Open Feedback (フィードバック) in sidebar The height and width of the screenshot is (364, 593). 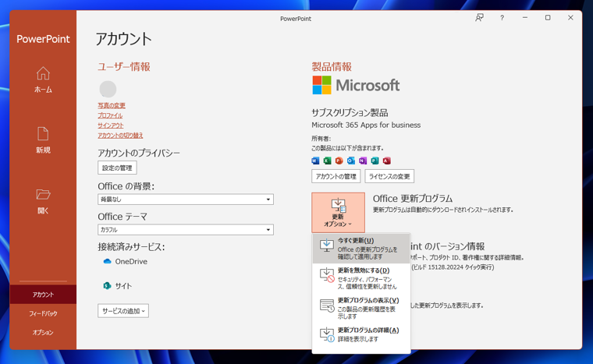(43, 313)
